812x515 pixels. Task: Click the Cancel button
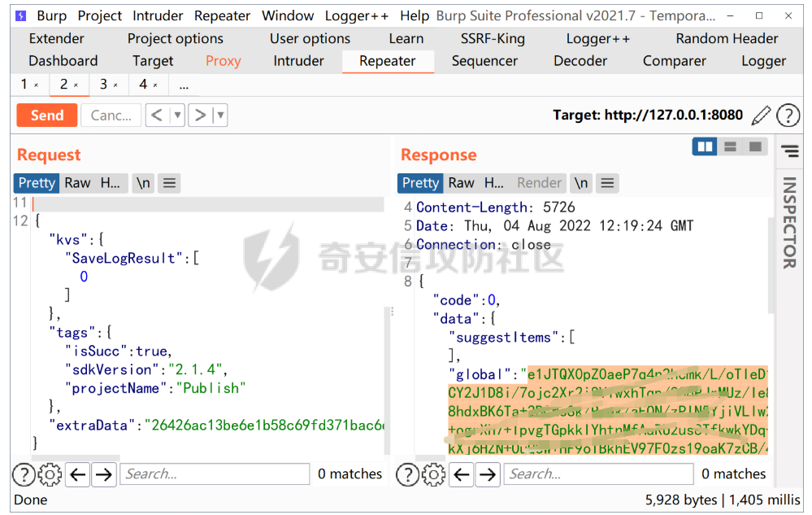pyautogui.click(x=111, y=115)
